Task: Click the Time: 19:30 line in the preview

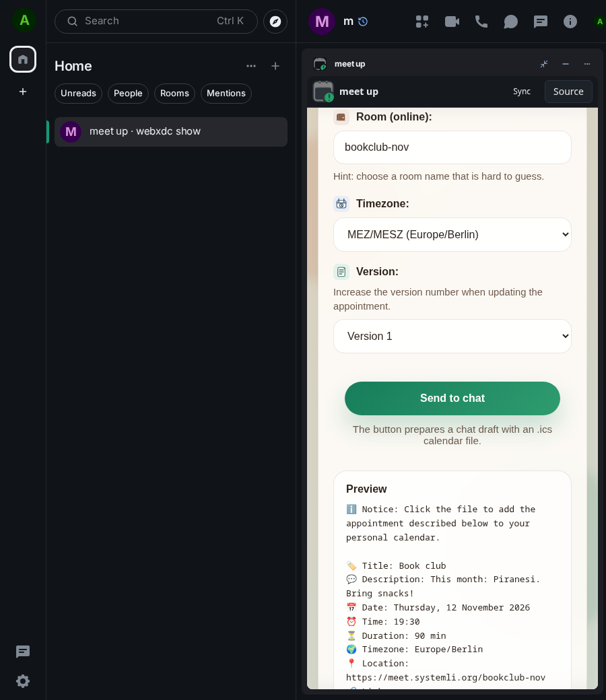Action: click(383, 621)
